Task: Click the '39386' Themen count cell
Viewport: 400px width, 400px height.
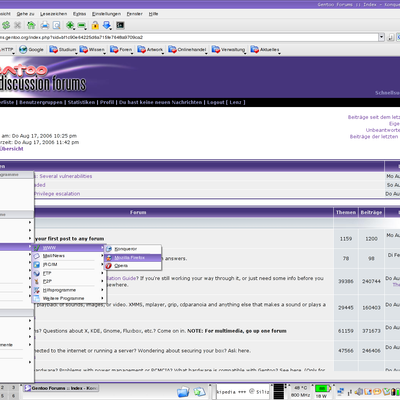Action: [x=346, y=281]
